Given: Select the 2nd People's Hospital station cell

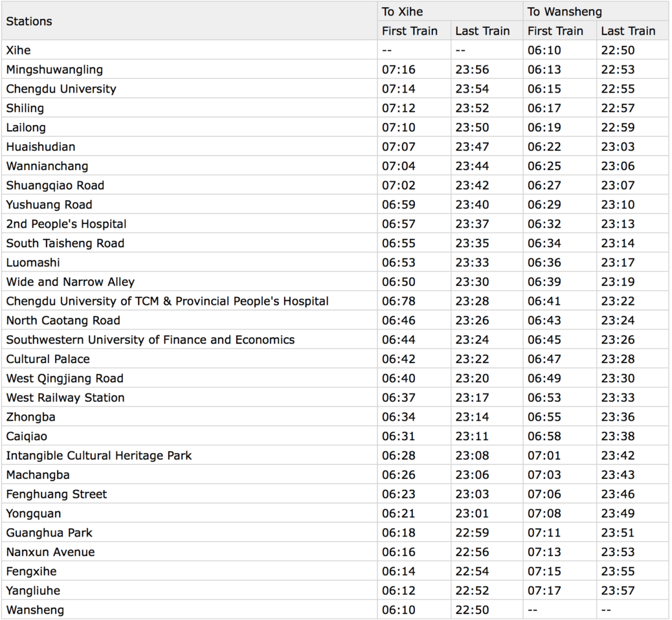Looking at the screenshot, I should (x=66, y=224).
